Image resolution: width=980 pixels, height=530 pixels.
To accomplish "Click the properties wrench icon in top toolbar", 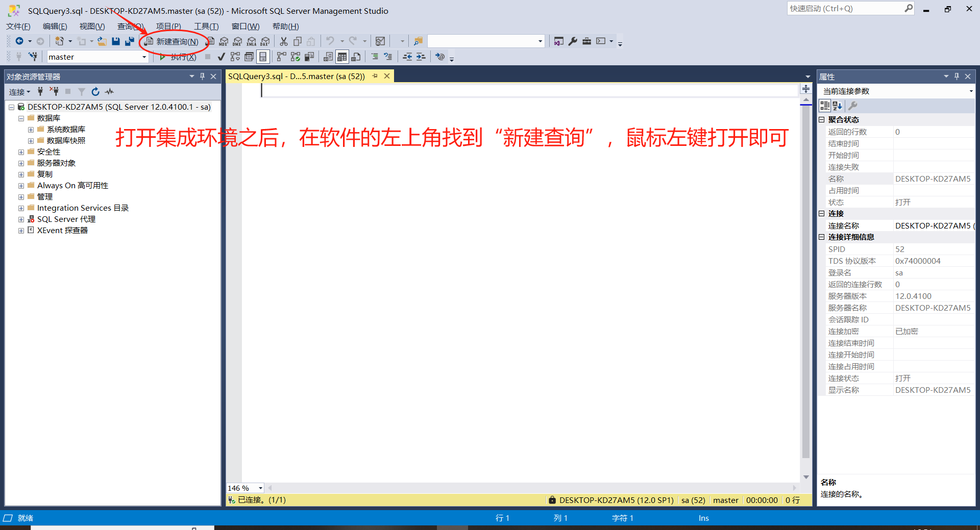I will coord(573,41).
